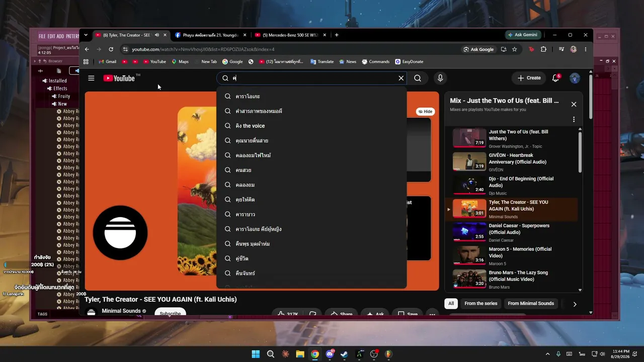Open Steam from the taskbar
Image resolution: width=644 pixels, height=362 pixels.
(x=344, y=354)
